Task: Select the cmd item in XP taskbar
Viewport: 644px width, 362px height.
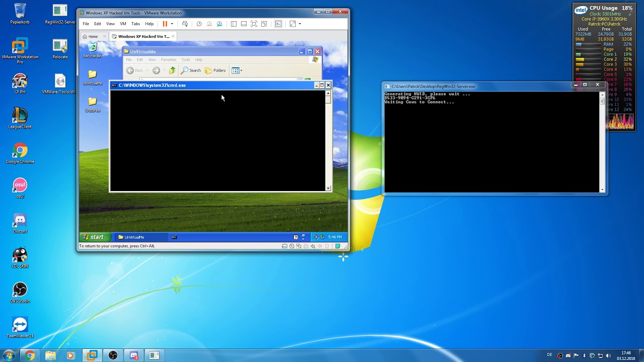Action: pyautogui.click(x=174, y=237)
